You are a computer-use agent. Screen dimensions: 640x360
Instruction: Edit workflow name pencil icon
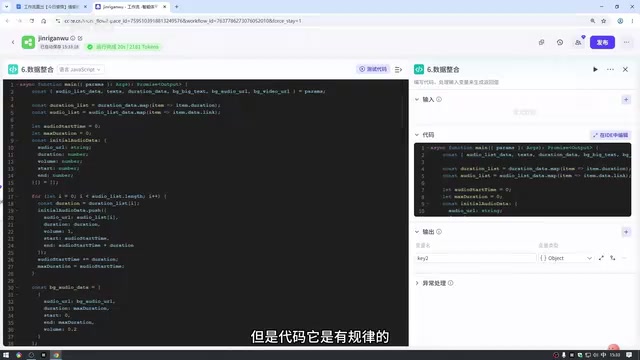(80, 38)
